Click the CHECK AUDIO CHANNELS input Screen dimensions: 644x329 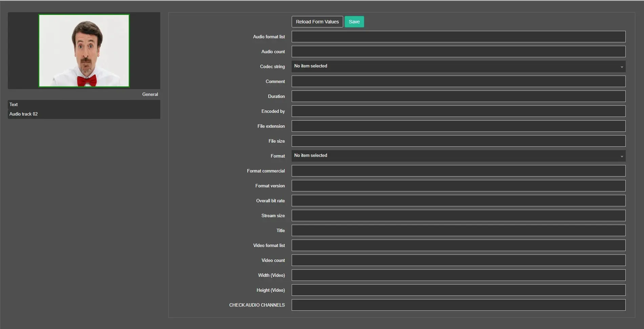(458, 305)
